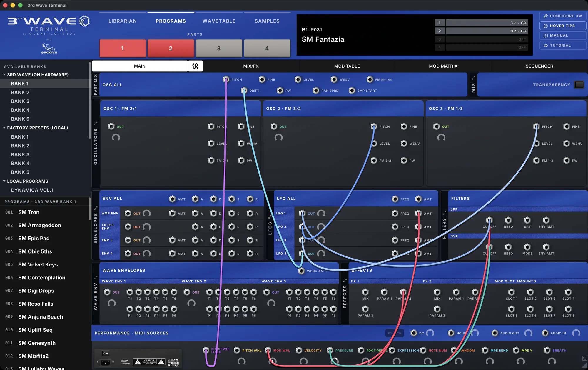The width and height of the screenshot is (588, 370).
Task: Collapse FACTORY PRESETS (LOCAL) tree
Action: pyautogui.click(x=4, y=128)
